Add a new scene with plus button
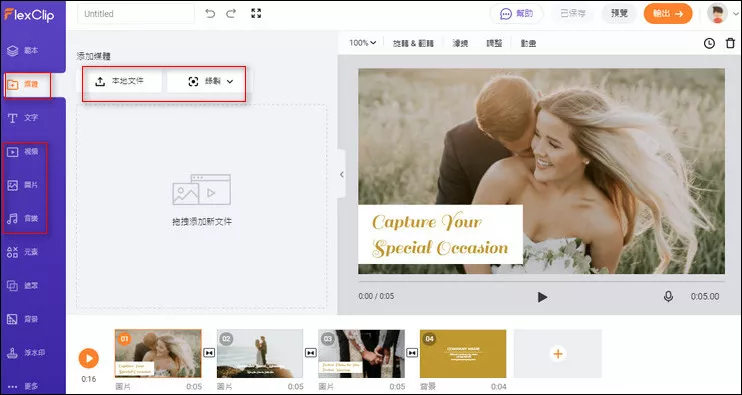The image size is (742, 395). click(x=558, y=353)
